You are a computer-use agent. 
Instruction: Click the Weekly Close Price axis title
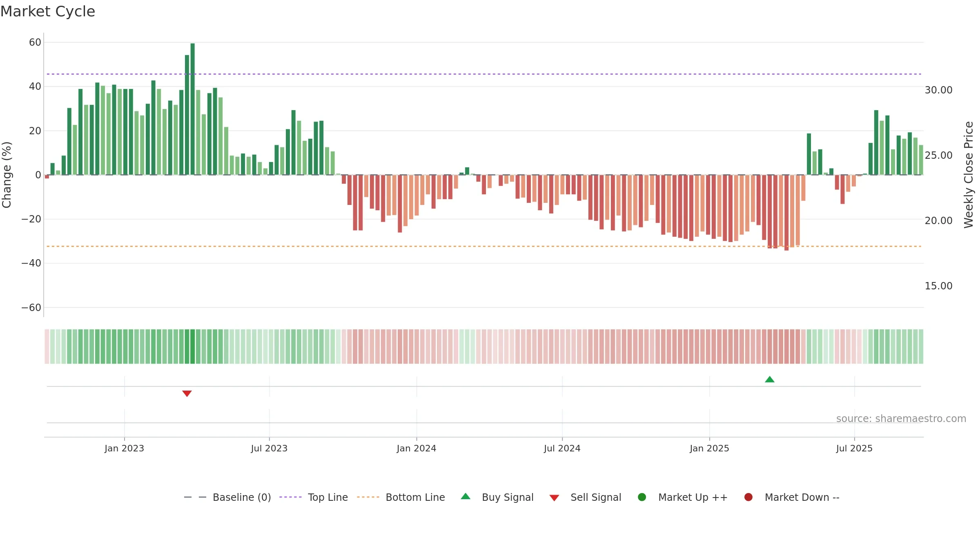[969, 175]
